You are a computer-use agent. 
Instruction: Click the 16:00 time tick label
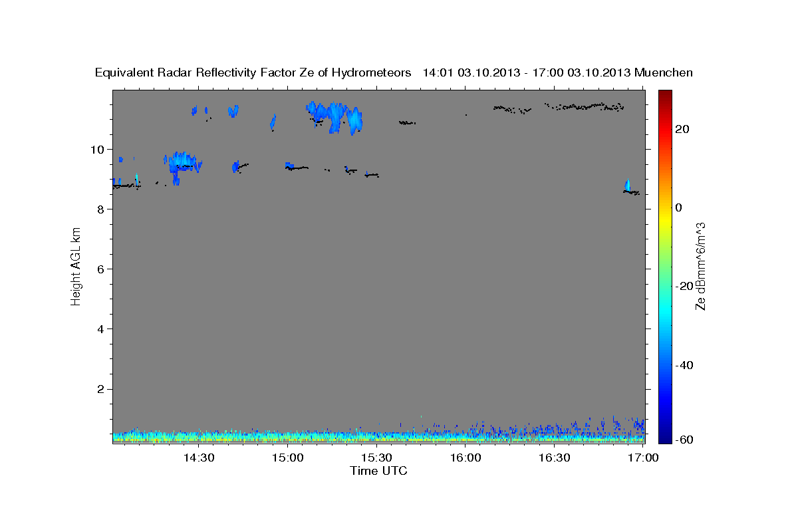465,458
